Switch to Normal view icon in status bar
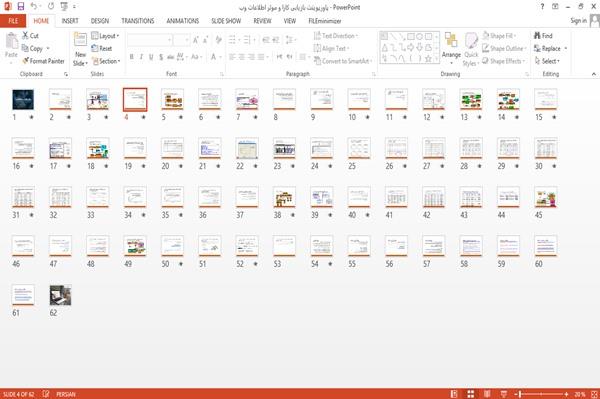 coord(454,394)
